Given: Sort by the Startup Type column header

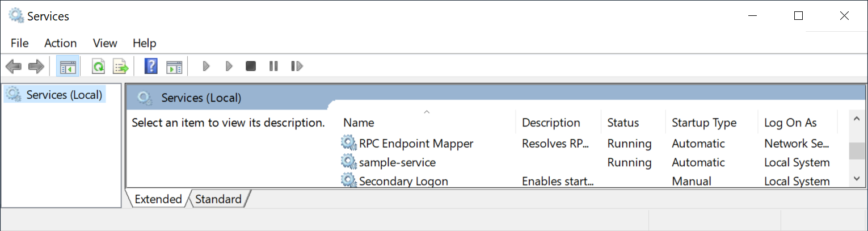Looking at the screenshot, I should (x=703, y=123).
